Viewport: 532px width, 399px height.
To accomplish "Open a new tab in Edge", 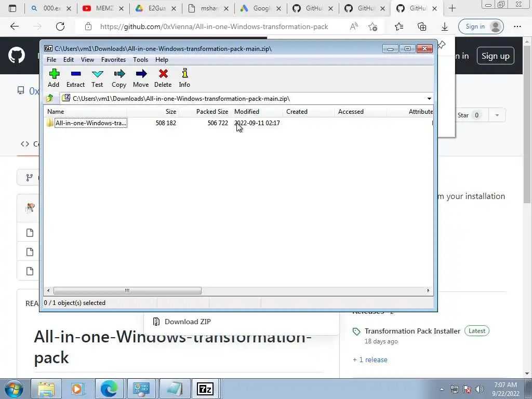I will tap(452, 8).
